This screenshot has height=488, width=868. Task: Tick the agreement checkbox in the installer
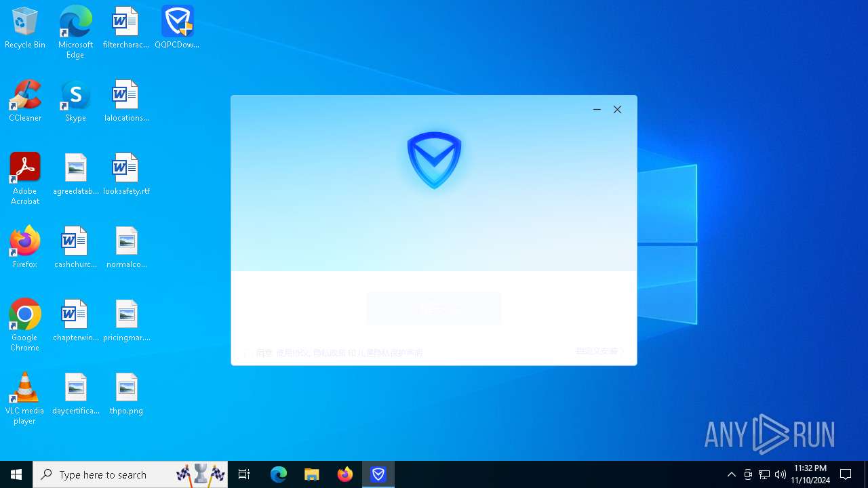[248, 352]
